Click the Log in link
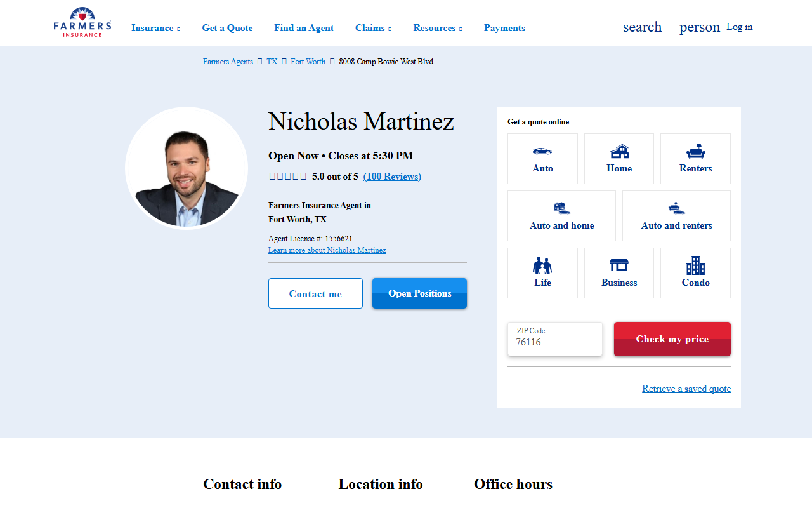This screenshot has height=508, width=812. click(740, 27)
